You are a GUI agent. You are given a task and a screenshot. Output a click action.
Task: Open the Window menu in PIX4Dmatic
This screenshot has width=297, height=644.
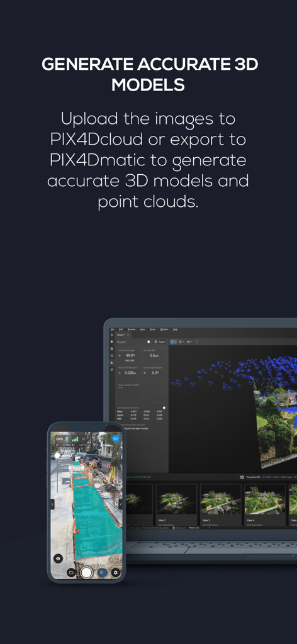[164, 330]
